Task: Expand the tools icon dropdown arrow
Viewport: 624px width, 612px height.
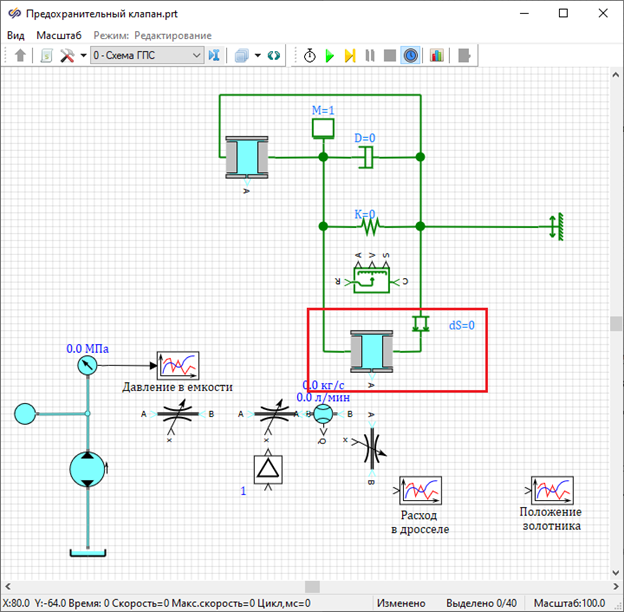Action: pyautogui.click(x=82, y=56)
